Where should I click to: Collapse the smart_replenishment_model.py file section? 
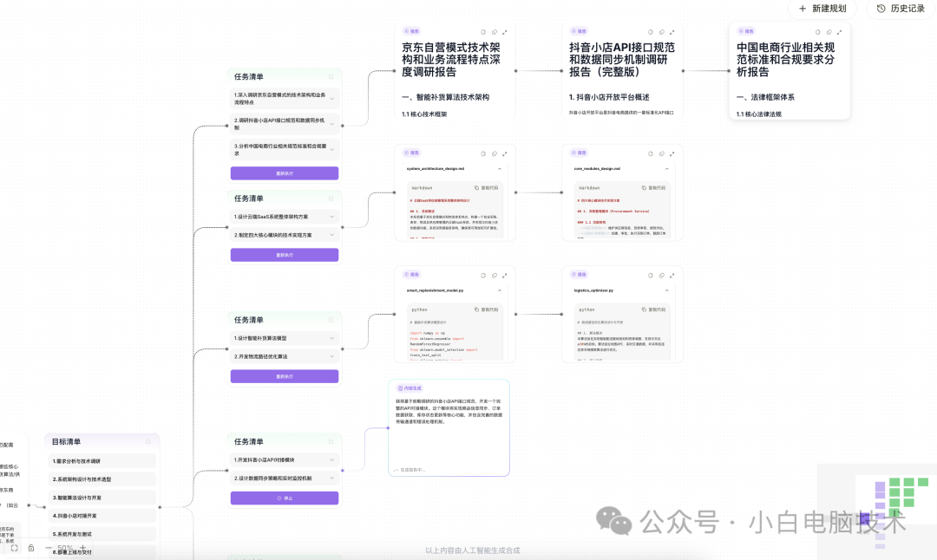point(500,290)
